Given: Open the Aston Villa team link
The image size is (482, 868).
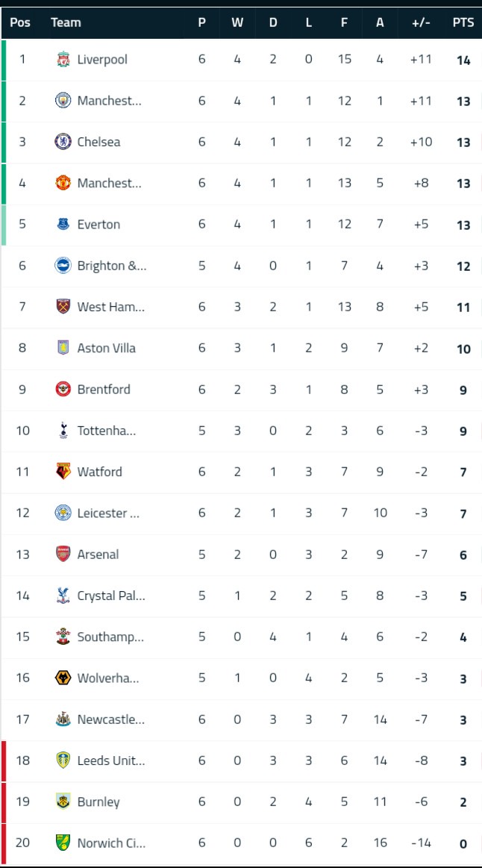Looking at the screenshot, I should pyautogui.click(x=106, y=349).
